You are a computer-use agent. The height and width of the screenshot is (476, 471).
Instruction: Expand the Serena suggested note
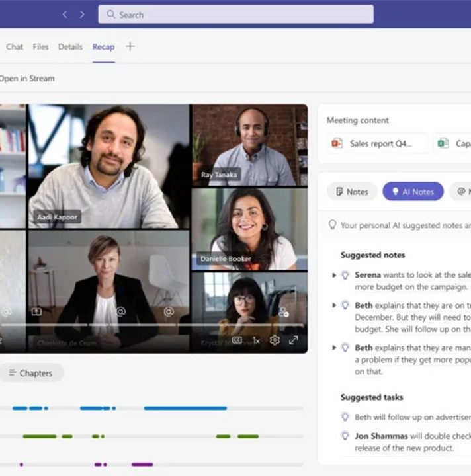click(334, 275)
